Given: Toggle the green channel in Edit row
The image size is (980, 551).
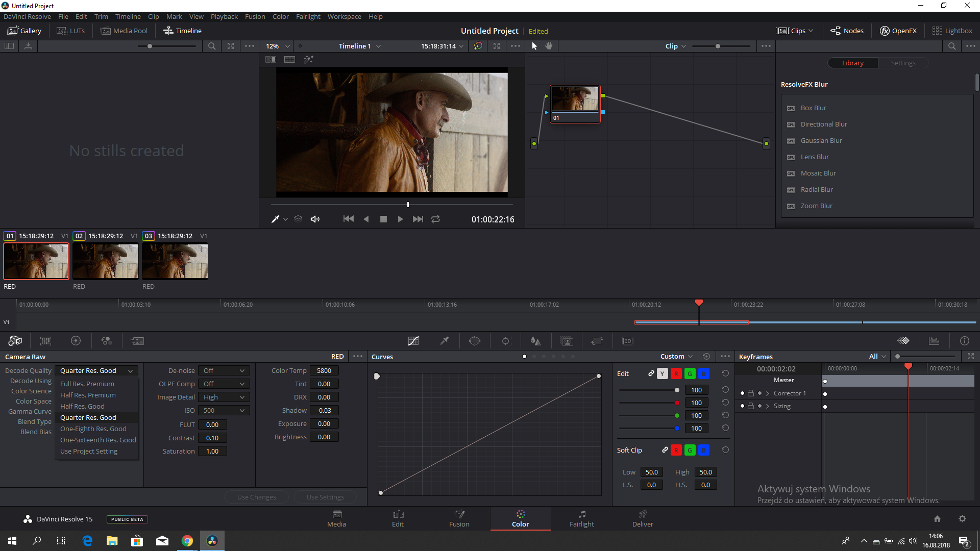Looking at the screenshot, I should 690,374.
